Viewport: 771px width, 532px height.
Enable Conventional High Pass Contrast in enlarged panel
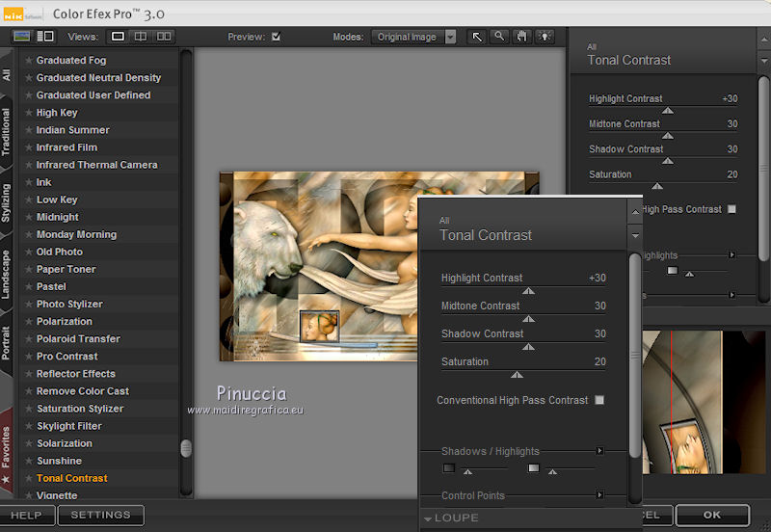[599, 400]
